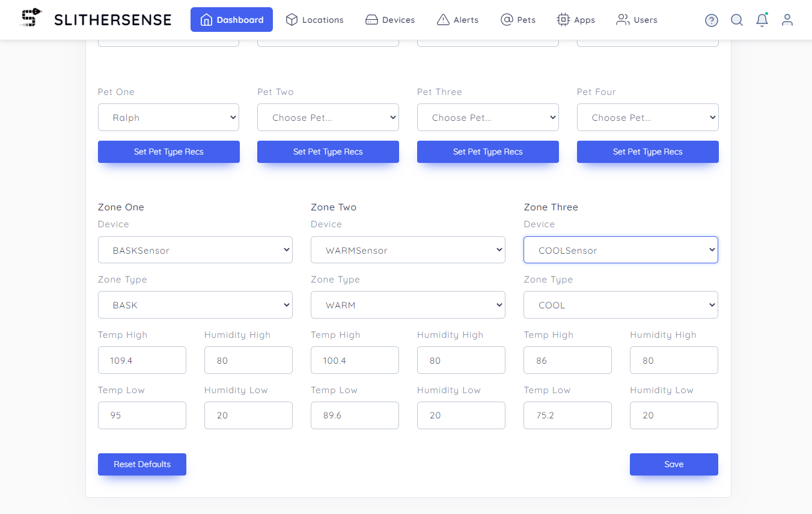This screenshot has height=514, width=812.
Task: Open notifications bell icon
Action: click(x=762, y=20)
